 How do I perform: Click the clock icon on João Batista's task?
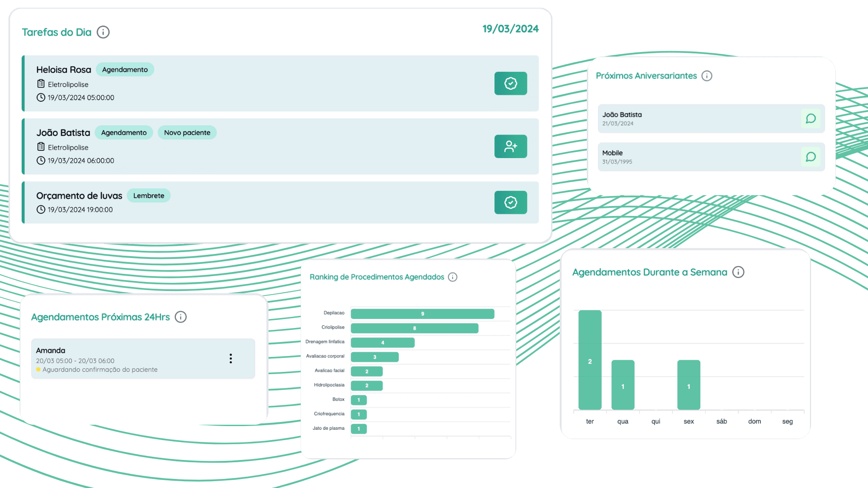click(x=41, y=160)
